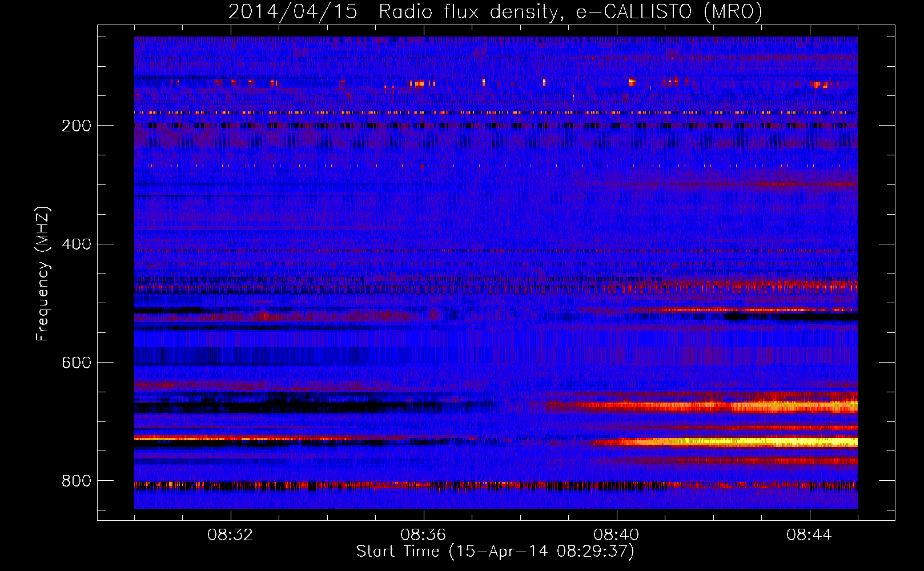Click the red-black noisy band just above 800 MHz
Viewport: 924px width, 571px height.
tap(496, 486)
